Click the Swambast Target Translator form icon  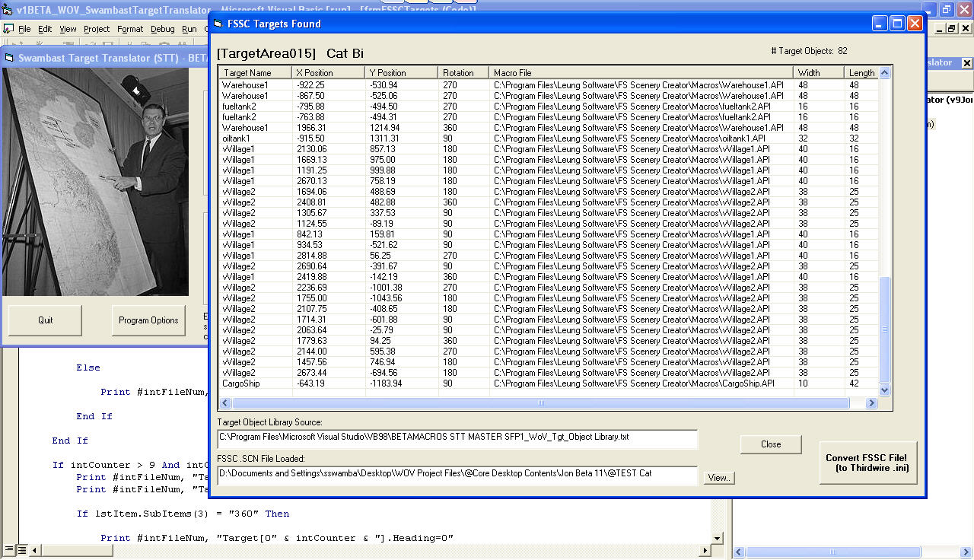[x=8, y=58]
